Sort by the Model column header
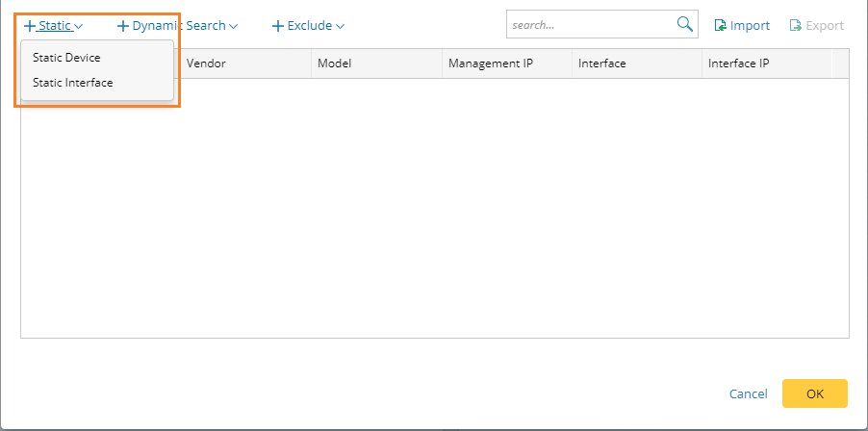 335,63
